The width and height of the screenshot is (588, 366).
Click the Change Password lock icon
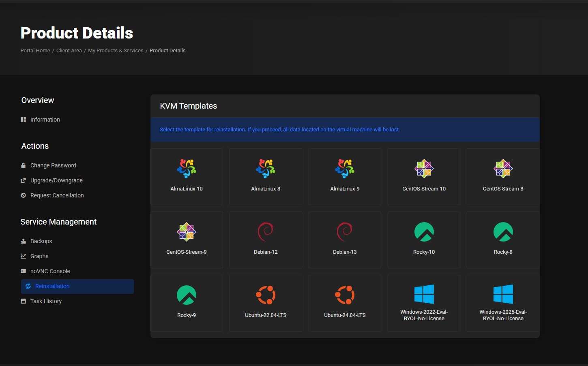23,165
